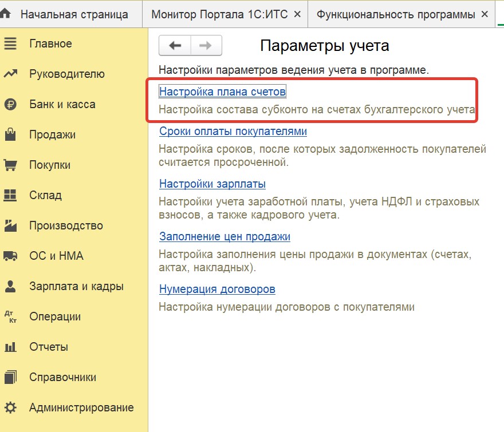Open the Зарплата и кадры section label
504x432 pixels.
(x=77, y=286)
